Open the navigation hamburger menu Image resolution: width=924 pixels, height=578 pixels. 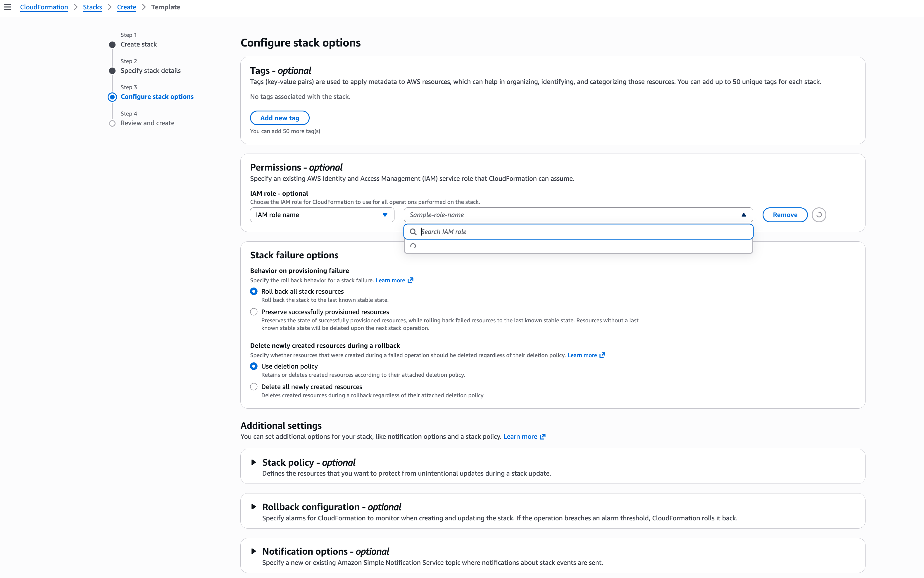coord(8,7)
